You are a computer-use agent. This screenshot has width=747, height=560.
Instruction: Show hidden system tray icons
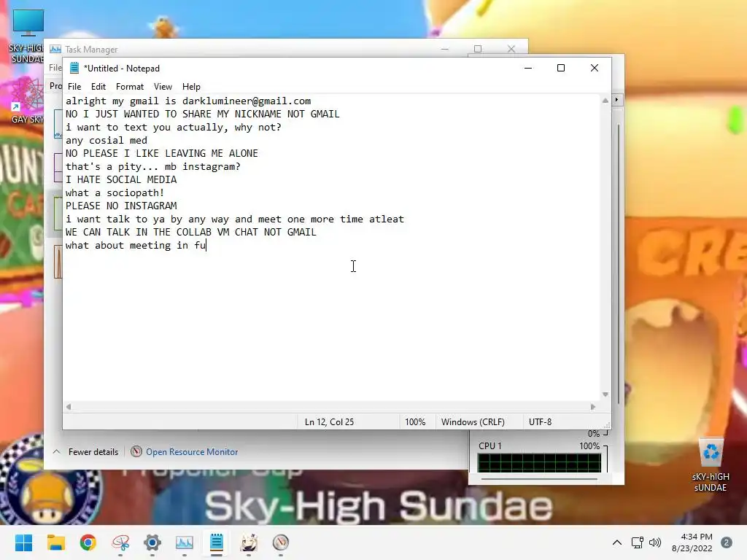[617, 542]
